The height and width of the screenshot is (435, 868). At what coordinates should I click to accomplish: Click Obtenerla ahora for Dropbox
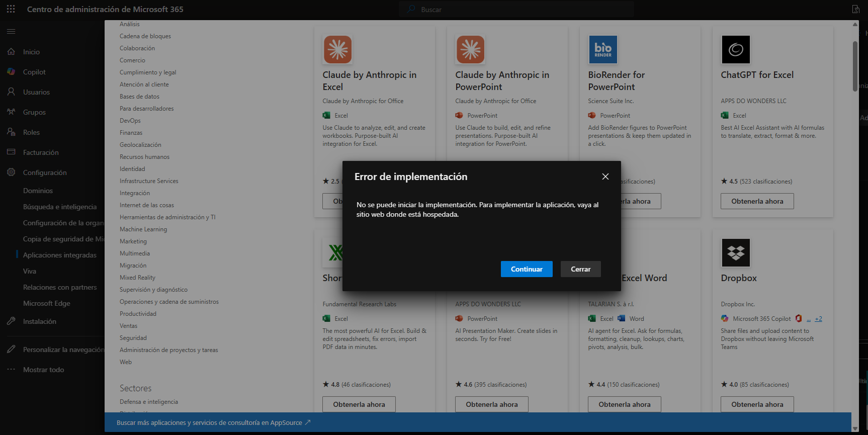tap(757, 404)
